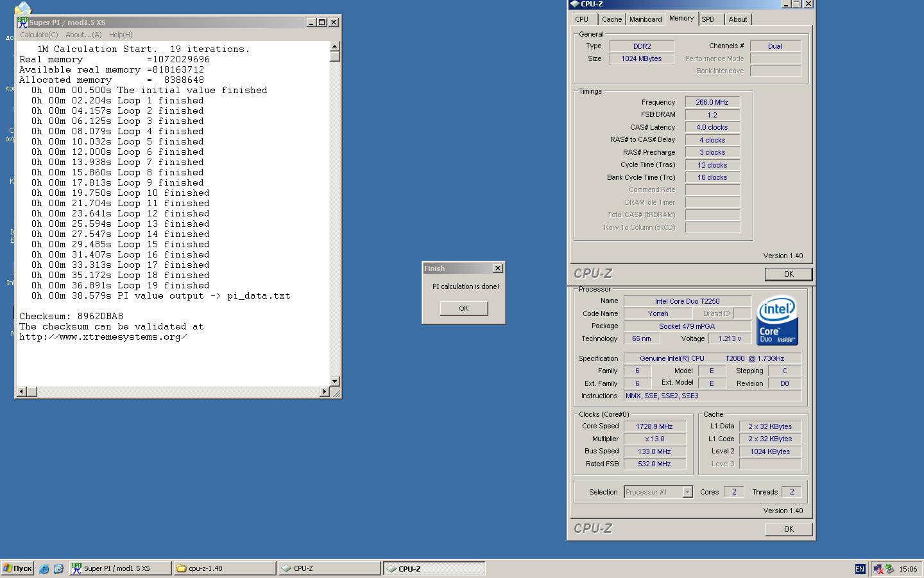
Task: Click the Loop 19 finished line
Action: pyautogui.click(x=121, y=285)
